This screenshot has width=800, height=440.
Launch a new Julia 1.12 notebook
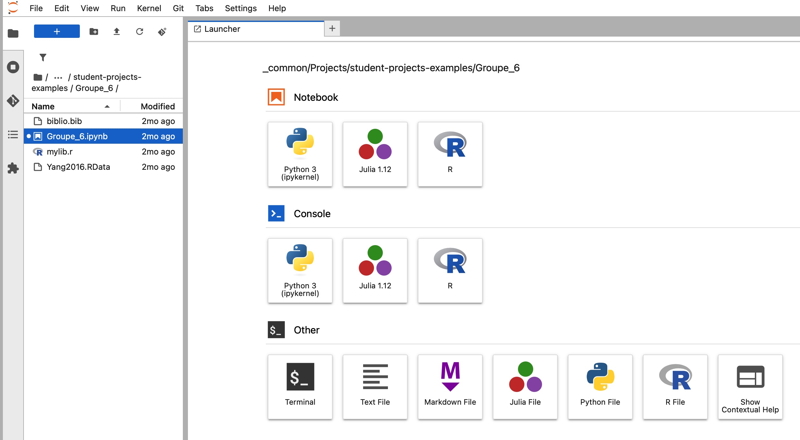[x=375, y=154]
